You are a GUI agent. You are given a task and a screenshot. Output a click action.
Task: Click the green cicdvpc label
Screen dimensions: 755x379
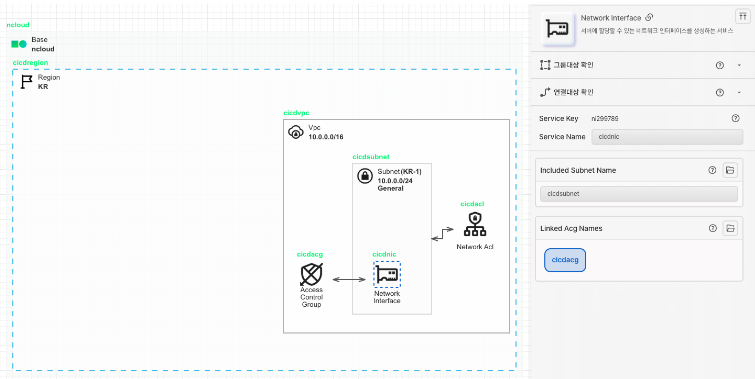click(296, 113)
